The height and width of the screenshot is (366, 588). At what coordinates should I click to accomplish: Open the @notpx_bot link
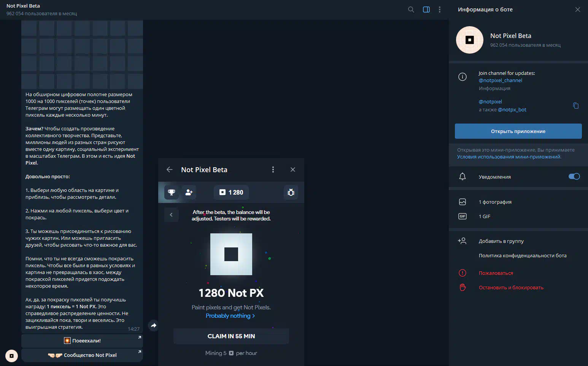pyautogui.click(x=512, y=109)
